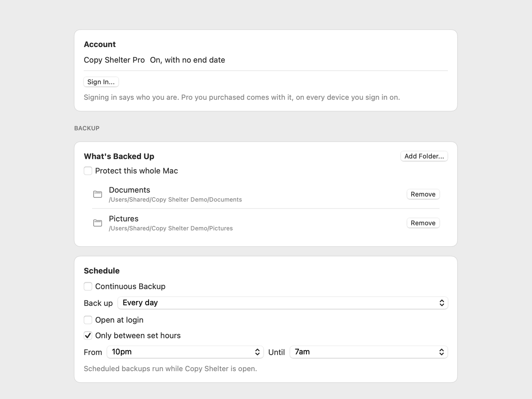This screenshot has width=532, height=399.
Task: Turn on Continuous Backup
Action: coord(88,286)
